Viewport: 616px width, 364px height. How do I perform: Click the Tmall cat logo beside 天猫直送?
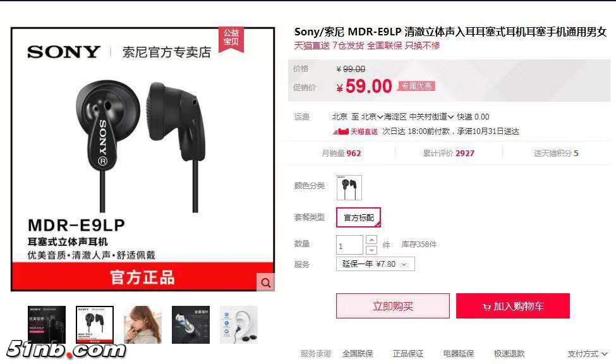(341, 131)
